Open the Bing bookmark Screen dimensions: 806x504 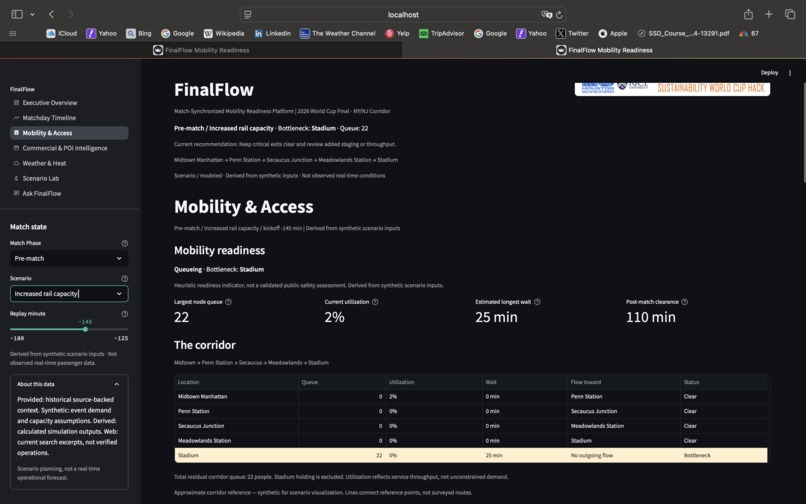pos(139,33)
